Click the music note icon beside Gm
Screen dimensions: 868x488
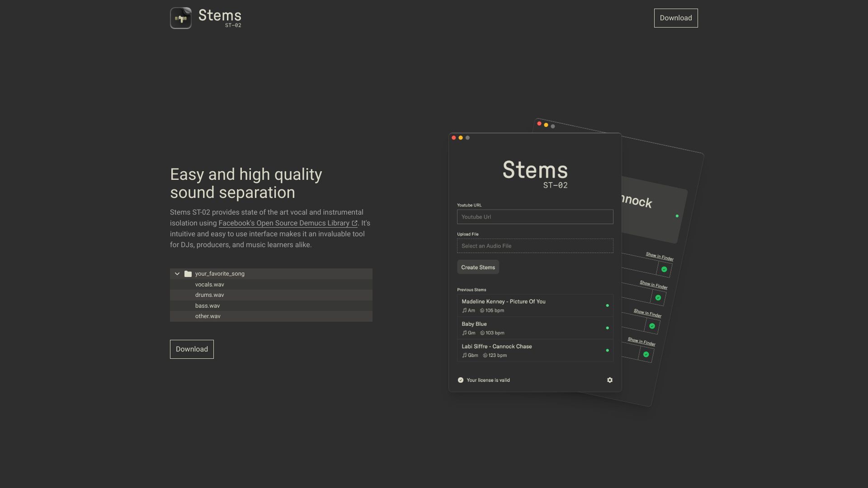point(465,333)
